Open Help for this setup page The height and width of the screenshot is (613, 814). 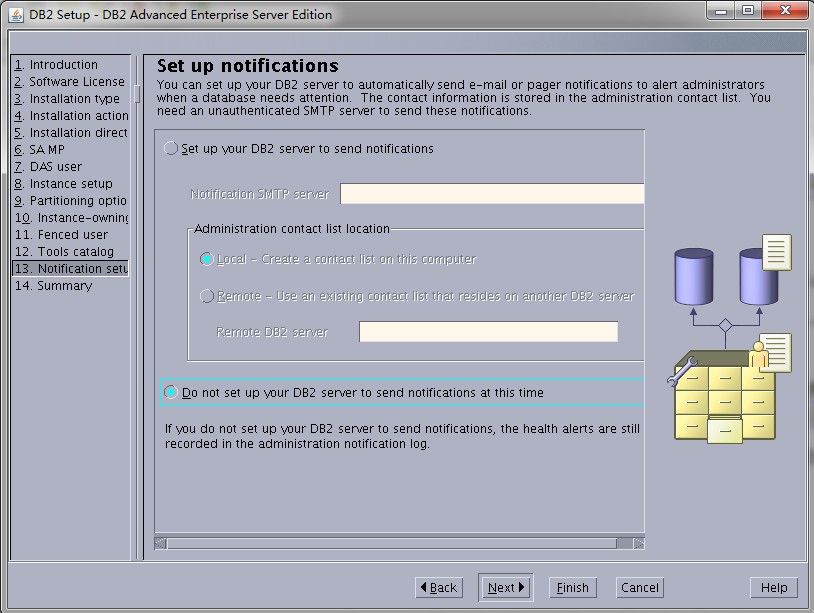coord(774,588)
